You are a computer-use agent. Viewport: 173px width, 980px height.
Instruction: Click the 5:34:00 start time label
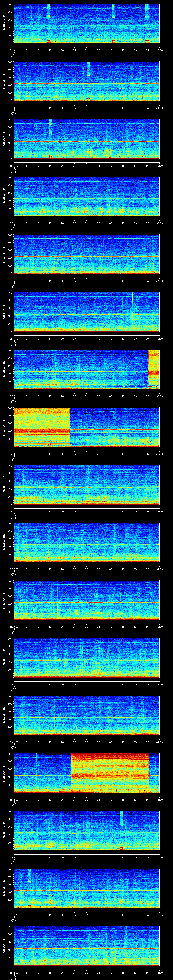[x=14, y=339]
